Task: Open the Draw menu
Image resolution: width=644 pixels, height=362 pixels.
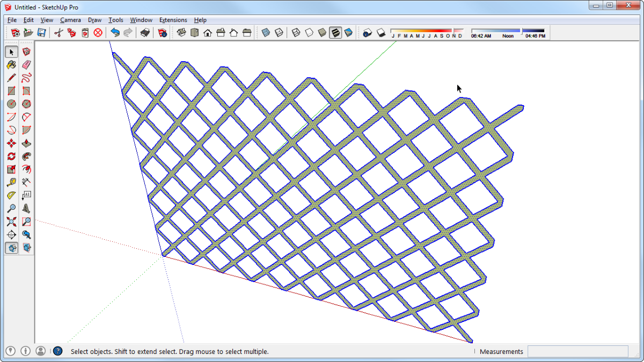Action: [94, 20]
